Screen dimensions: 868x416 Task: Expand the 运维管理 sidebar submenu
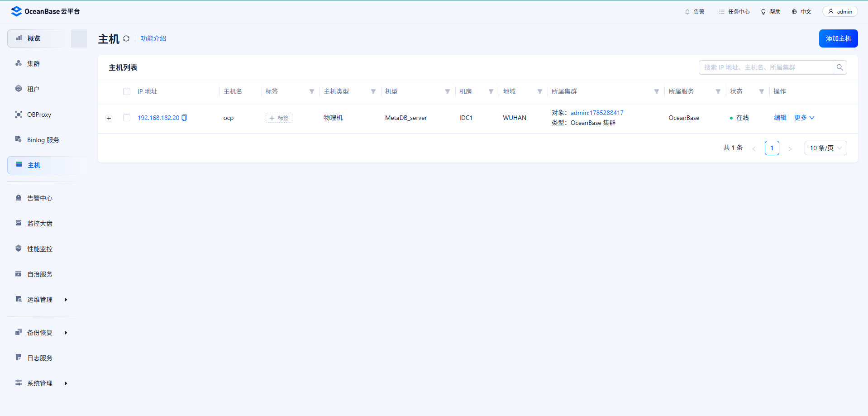(x=66, y=300)
